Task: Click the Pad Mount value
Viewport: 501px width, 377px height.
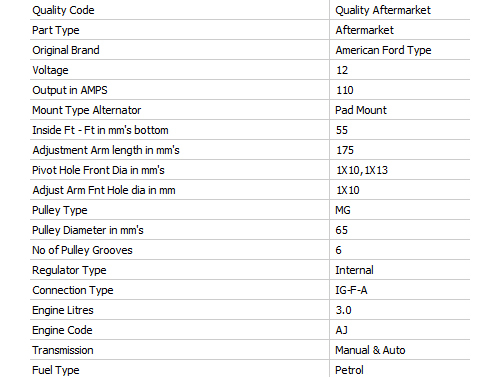Action: click(361, 110)
